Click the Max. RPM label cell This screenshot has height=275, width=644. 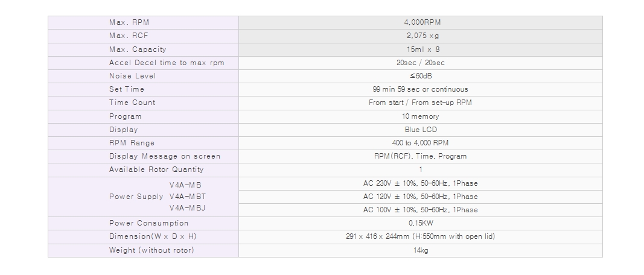pos(143,22)
